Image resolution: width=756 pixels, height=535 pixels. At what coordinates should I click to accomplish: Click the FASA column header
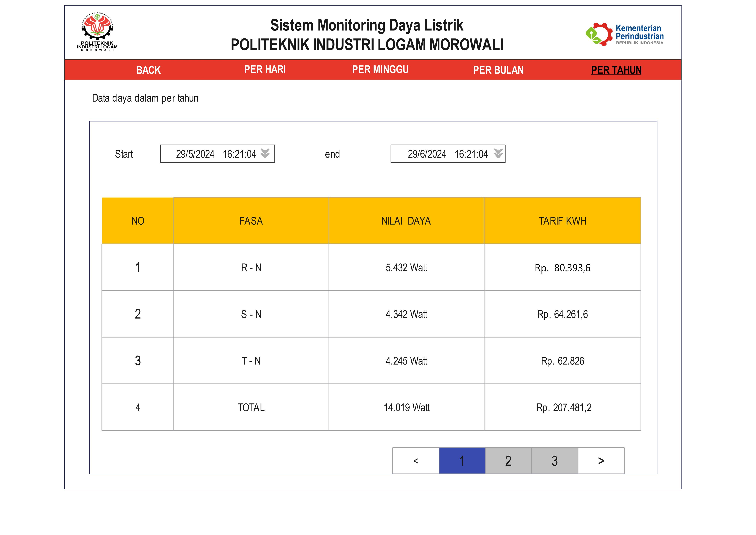point(251,221)
